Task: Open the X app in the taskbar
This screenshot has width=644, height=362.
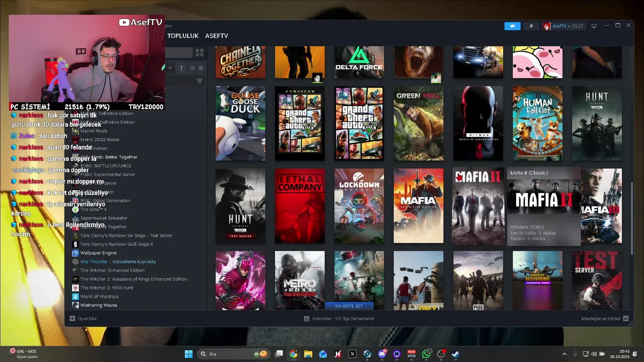Action: 352,354
